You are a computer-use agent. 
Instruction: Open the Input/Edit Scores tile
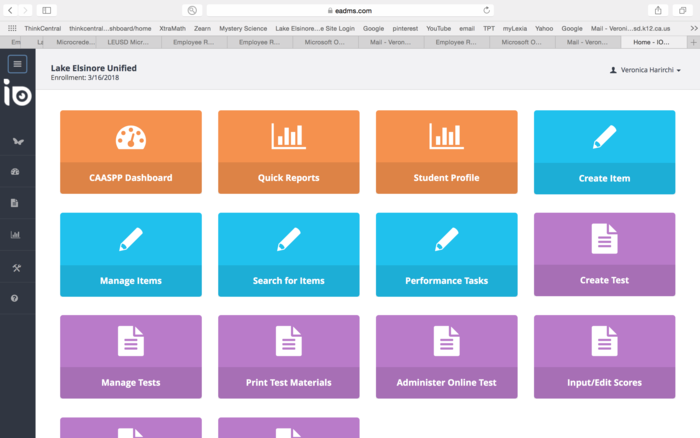click(604, 355)
